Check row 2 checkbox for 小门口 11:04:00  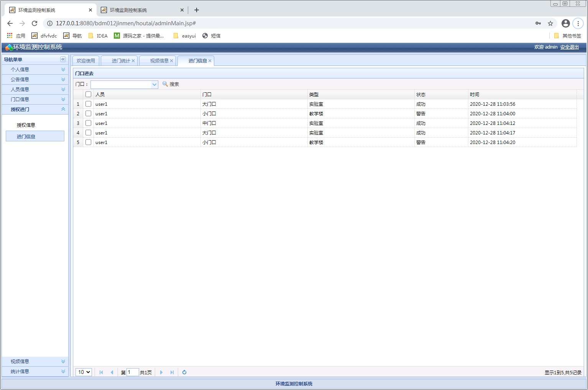pyautogui.click(x=89, y=113)
